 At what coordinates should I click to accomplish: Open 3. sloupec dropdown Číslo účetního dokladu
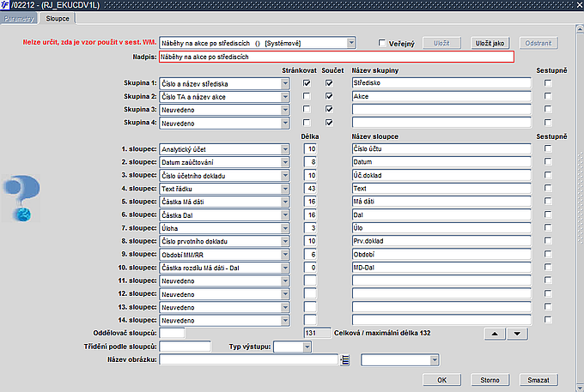[285, 176]
